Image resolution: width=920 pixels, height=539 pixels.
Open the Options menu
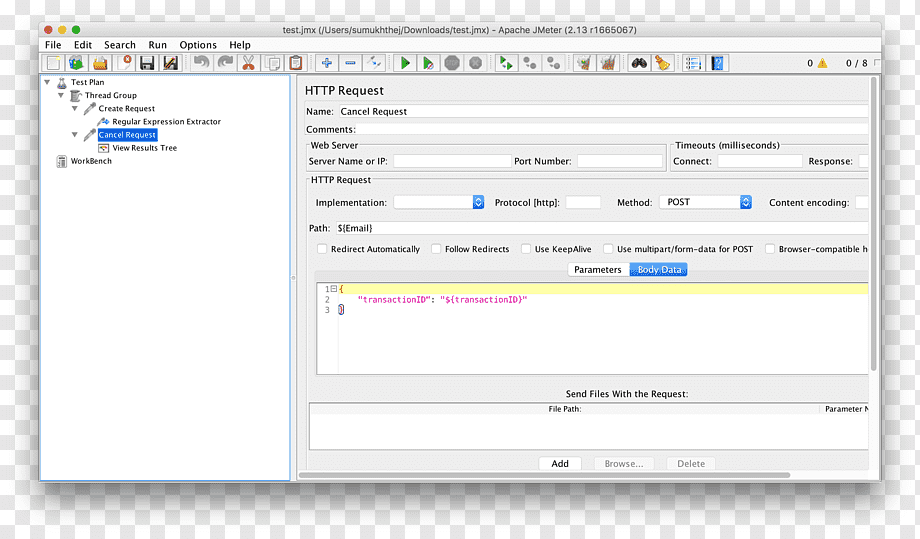[198, 45]
